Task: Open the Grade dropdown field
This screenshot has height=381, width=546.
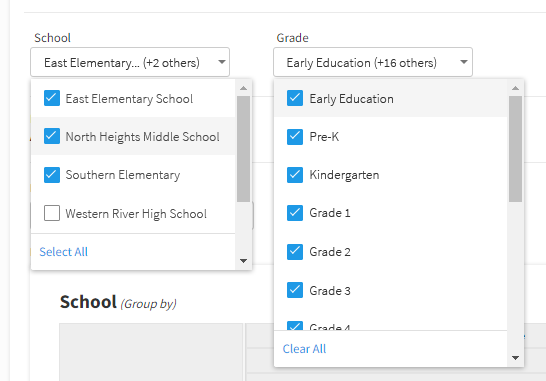Action: point(373,62)
